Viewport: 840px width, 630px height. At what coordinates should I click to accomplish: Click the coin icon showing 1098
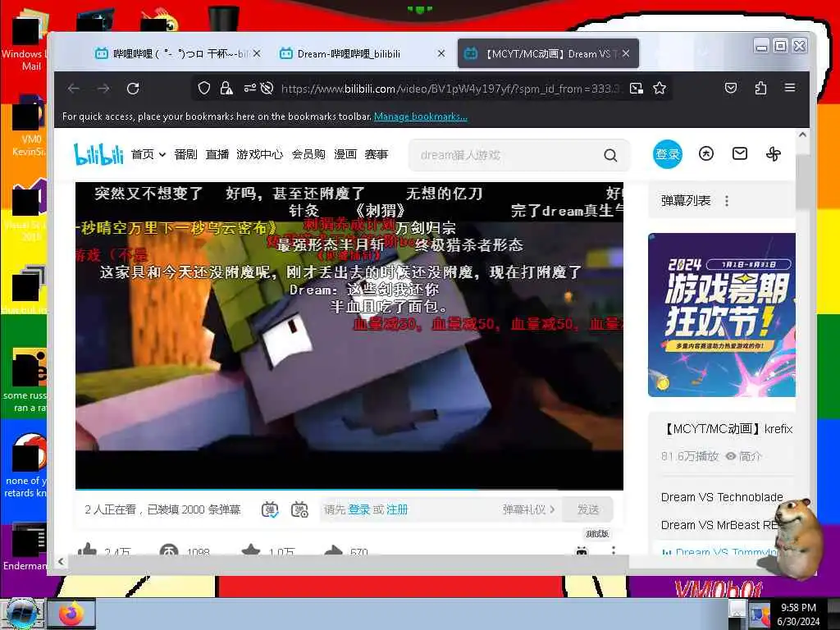[169, 550]
